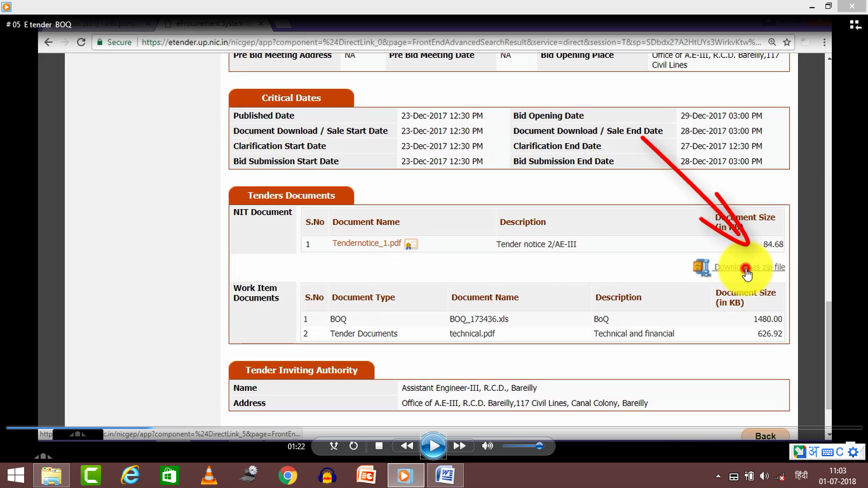Image resolution: width=868 pixels, height=488 pixels.
Task: Stop the video playback
Action: click(x=379, y=446)
